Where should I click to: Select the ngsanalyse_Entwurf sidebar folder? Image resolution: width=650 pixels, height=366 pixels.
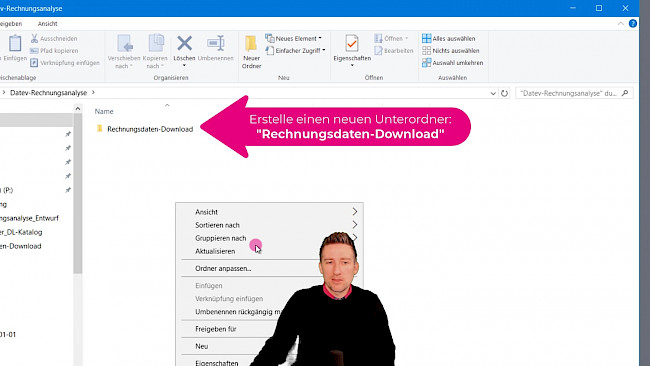(x=29, y=218)
